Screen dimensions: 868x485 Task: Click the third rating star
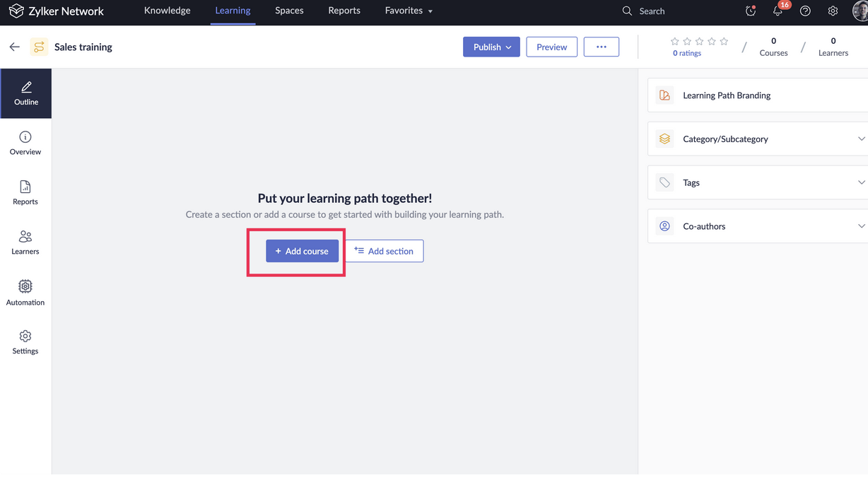coord(700,42)
